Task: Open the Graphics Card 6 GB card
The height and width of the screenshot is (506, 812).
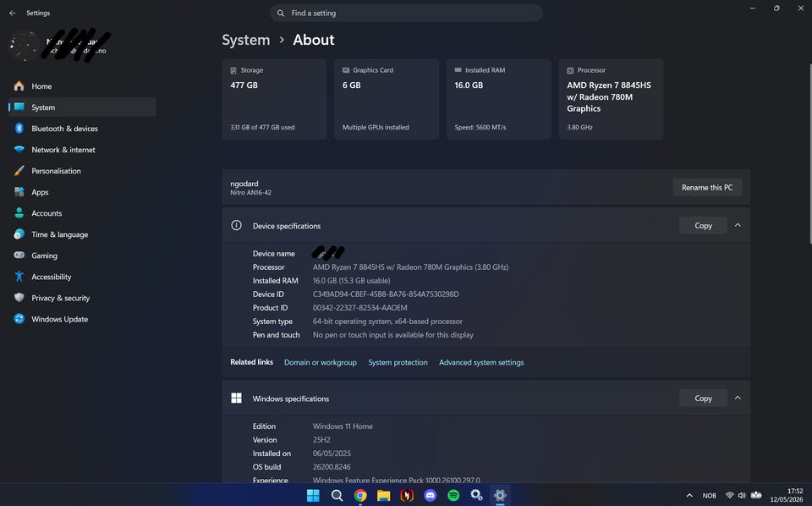Action: click(x=387, y=99)
